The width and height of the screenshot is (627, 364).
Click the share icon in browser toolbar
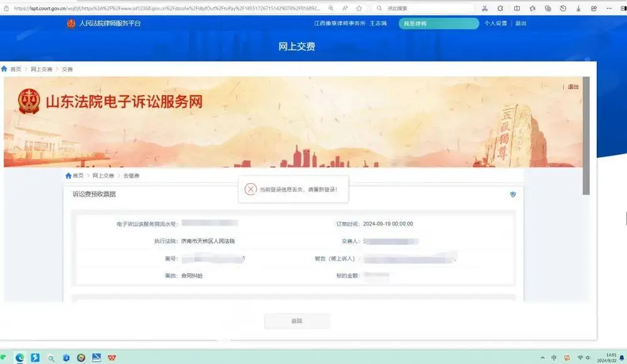coord(594,8)
